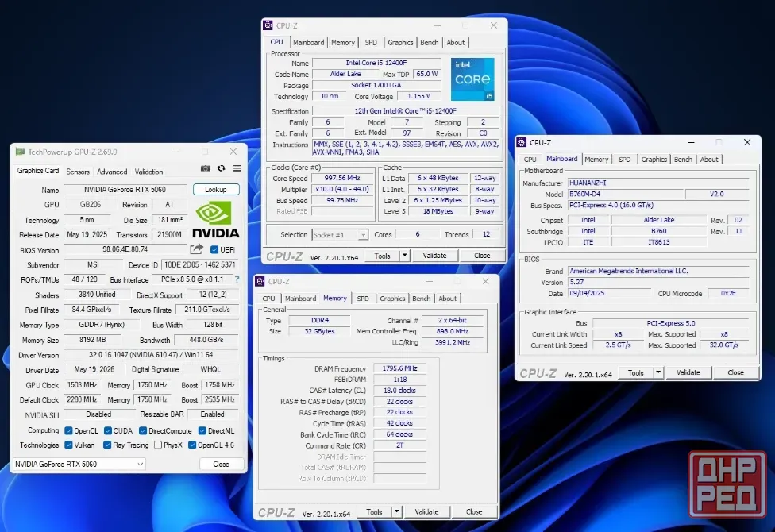Click the CPU-Z CPU window title icon
Viewport: 775px width, 532px height.
[x=268, y=25]
